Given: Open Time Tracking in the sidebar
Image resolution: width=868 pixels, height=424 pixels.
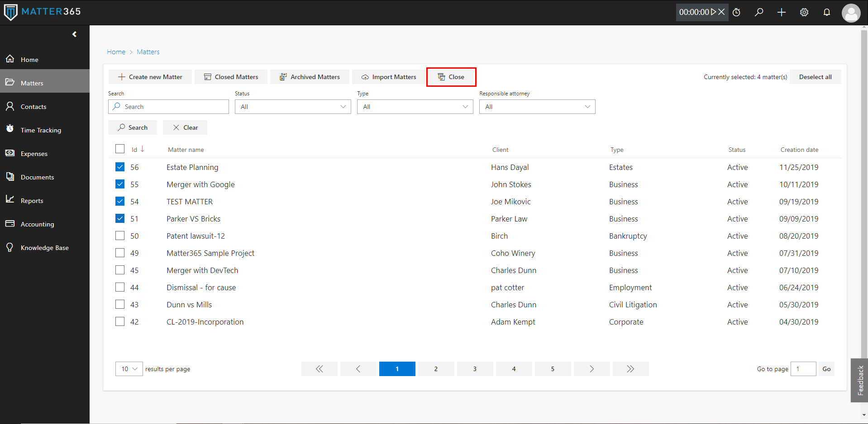Looking at the screenshot, I should click(x=41, y=130).
